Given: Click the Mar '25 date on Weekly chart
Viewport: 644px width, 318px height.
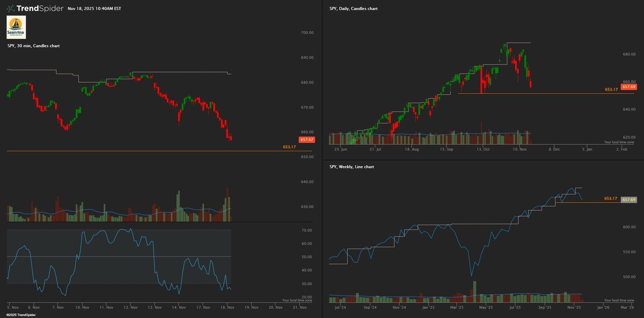Looking at the screenshot, I should coord(458,308).
